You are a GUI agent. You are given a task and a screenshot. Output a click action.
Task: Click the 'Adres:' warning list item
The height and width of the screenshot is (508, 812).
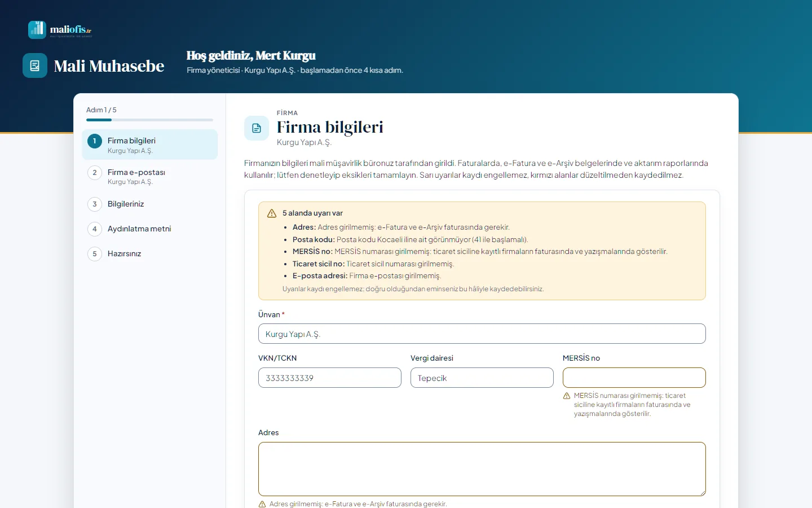tap(401, 227)
